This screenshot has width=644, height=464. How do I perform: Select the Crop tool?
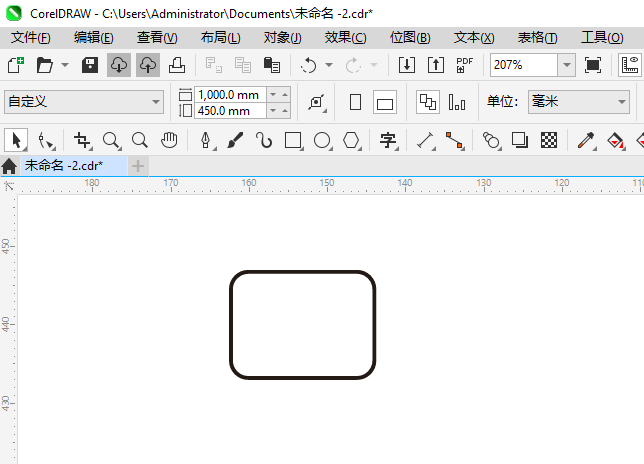[x=82, y=140]
